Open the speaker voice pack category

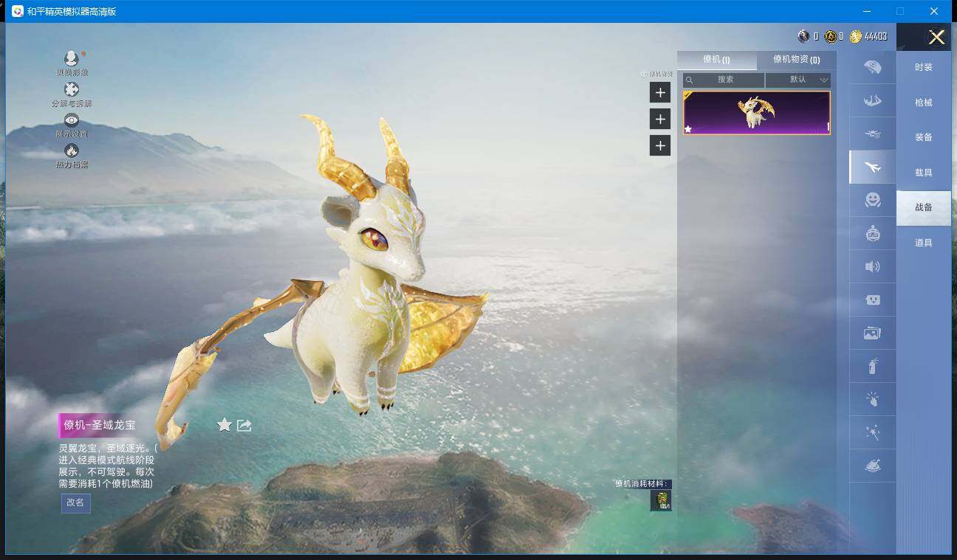pos(872,266)
